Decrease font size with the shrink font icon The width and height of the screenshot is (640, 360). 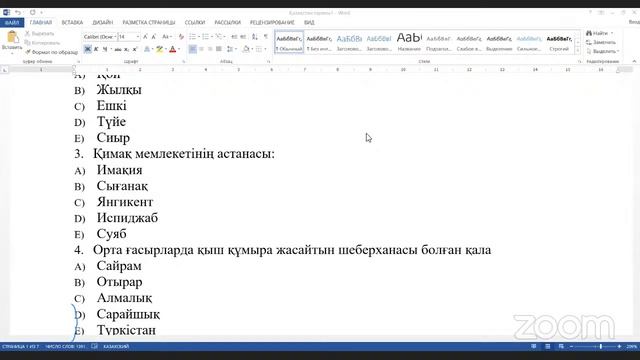click(x=154, y=37)
